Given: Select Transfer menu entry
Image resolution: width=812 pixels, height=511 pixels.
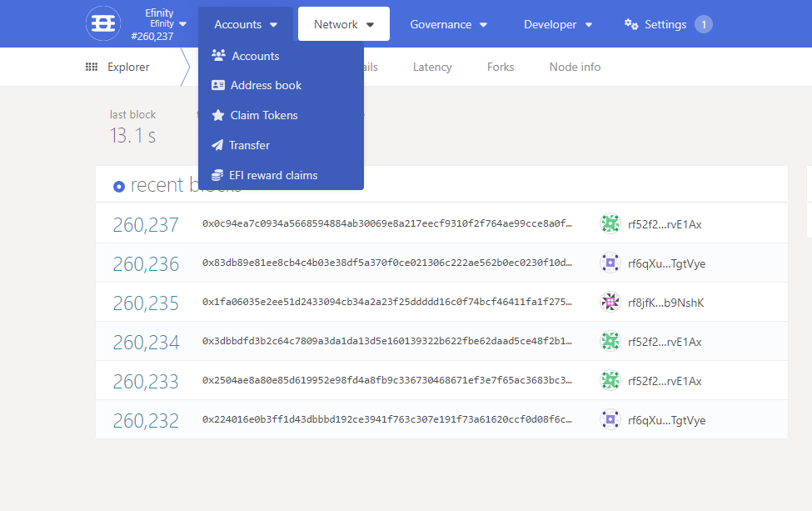Looking at the screenshot, I should click(281, 145).
